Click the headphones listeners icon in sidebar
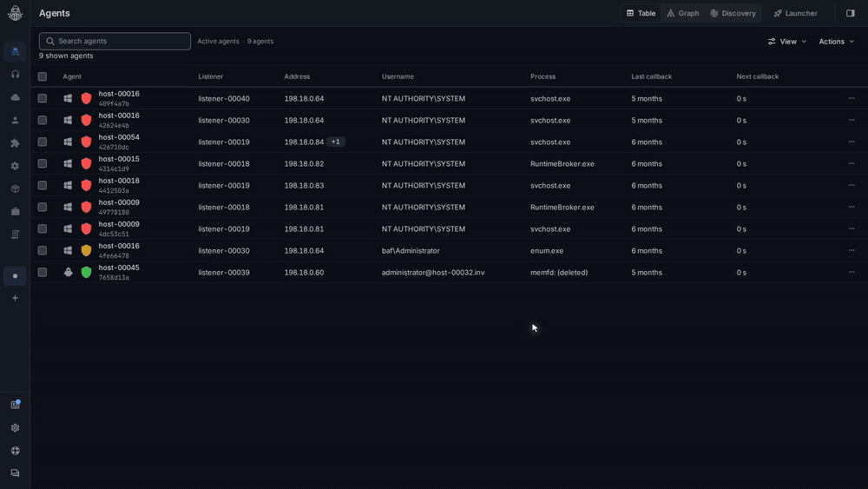 [x=15, y=74]
